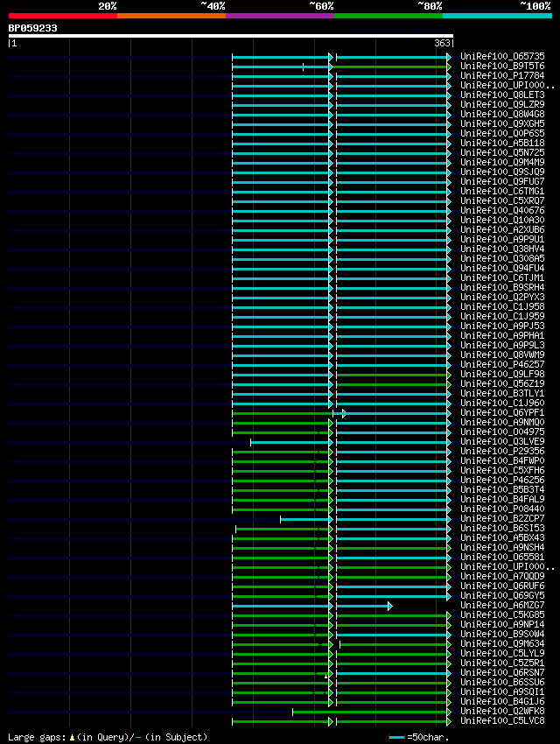
Task: Open hit UniRef100_Q9LZR9
Action: (502, 104)
